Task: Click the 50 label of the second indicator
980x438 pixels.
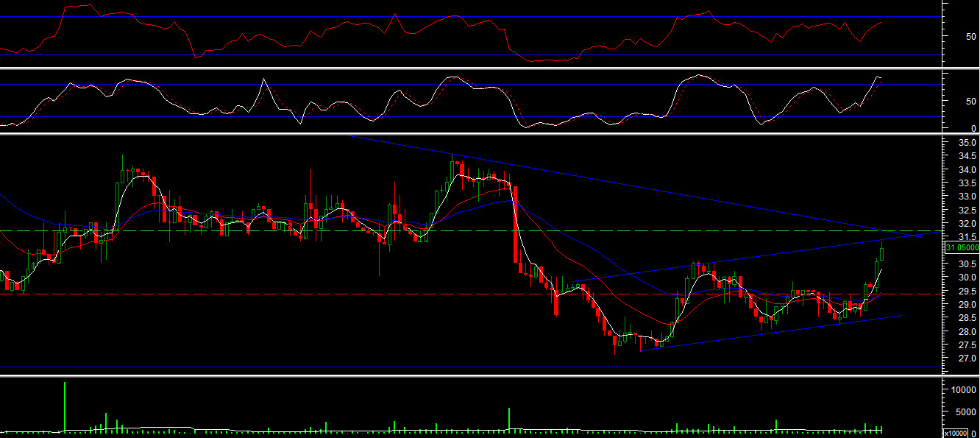Action: coord(970,102)
